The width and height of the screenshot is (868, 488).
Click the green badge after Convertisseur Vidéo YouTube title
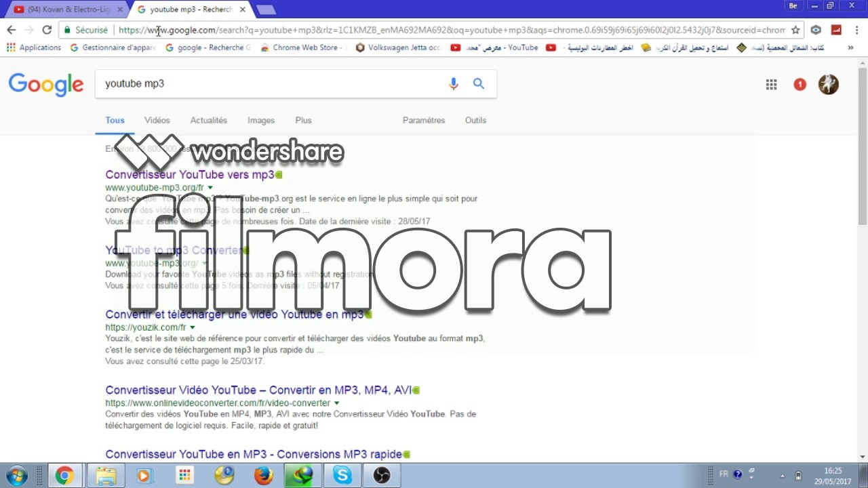click(416, 390)
